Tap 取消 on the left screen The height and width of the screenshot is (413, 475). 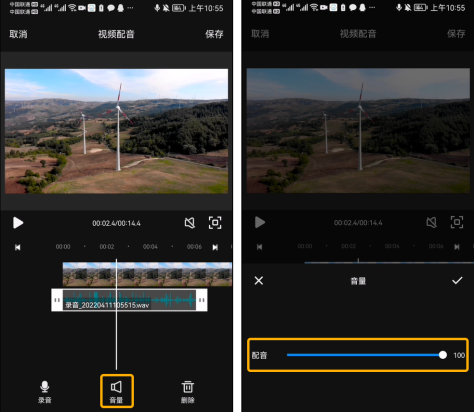click(18, 34)
